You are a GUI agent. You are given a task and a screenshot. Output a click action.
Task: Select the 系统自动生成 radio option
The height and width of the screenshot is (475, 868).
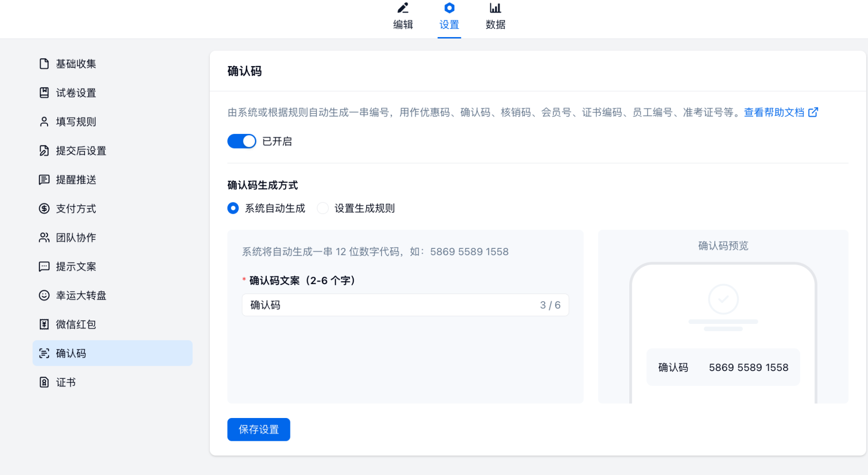point(233,208)
